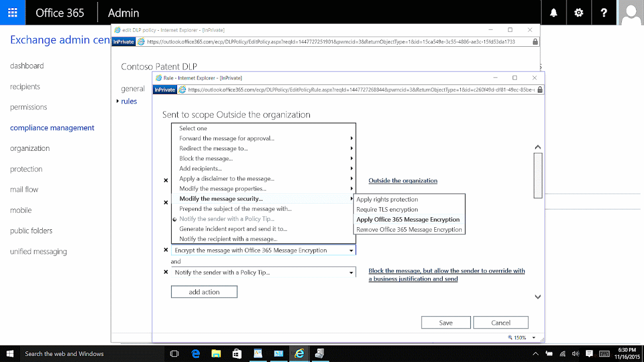The image size is (644, 362).
Task: Save the rule
Action: [446, 323]
